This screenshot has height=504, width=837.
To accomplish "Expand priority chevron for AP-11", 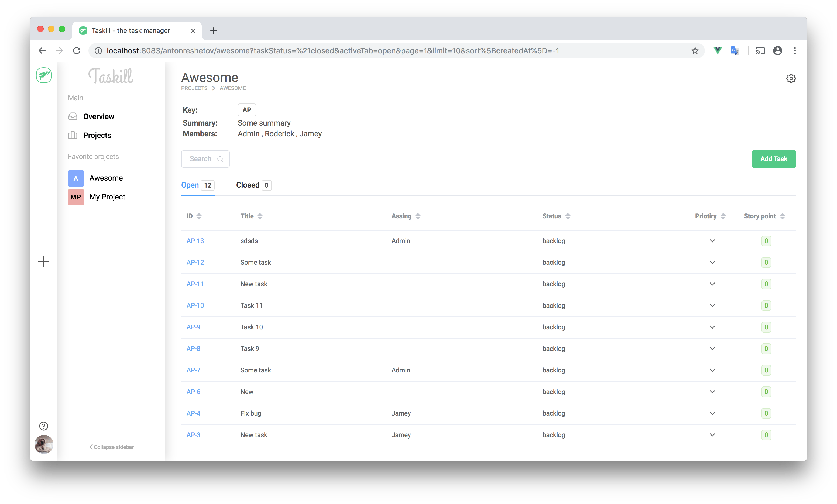I will 712,284.
